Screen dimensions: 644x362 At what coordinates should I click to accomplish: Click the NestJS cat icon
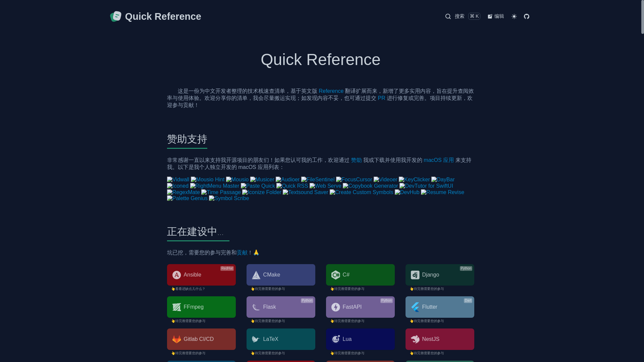point(415,340)
